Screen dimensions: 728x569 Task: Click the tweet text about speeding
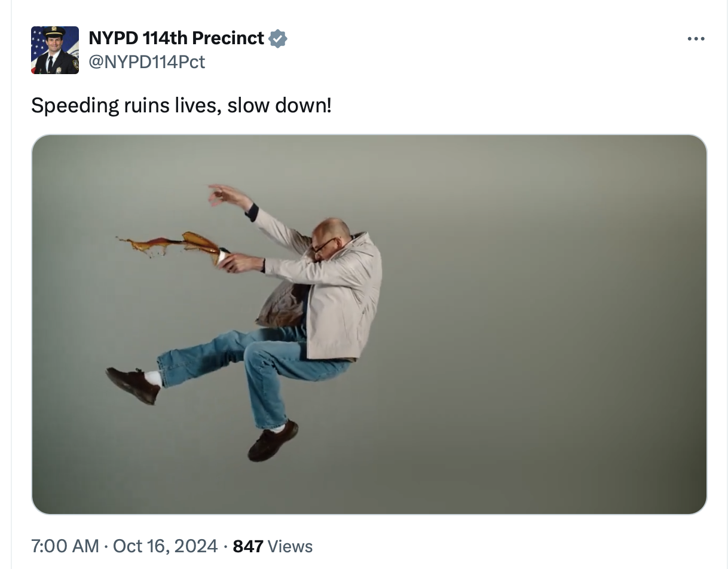click(x=181, y=106)
